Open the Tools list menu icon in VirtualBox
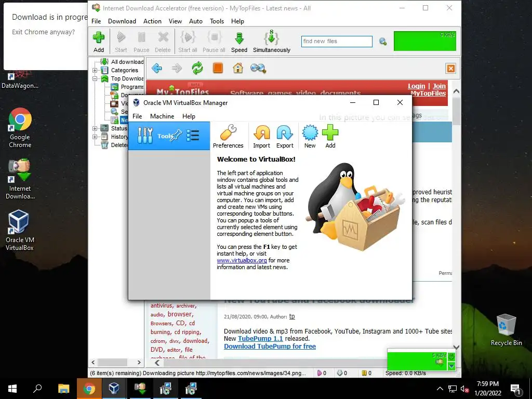532x399 pixels. [x=193, y=136]
